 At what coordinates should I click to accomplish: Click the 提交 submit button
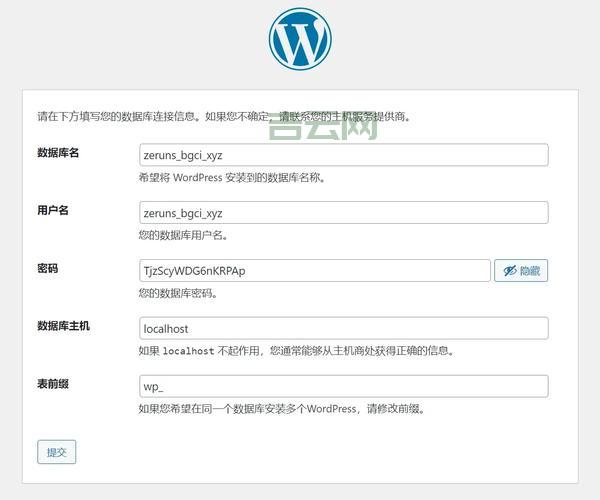[x=56, y=452]
